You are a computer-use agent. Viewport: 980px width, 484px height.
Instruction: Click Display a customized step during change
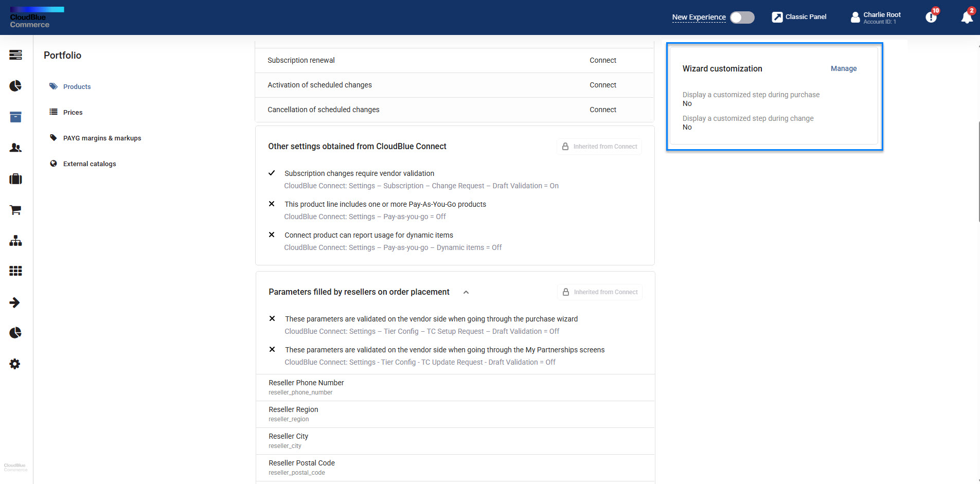(x=748, y=118)
